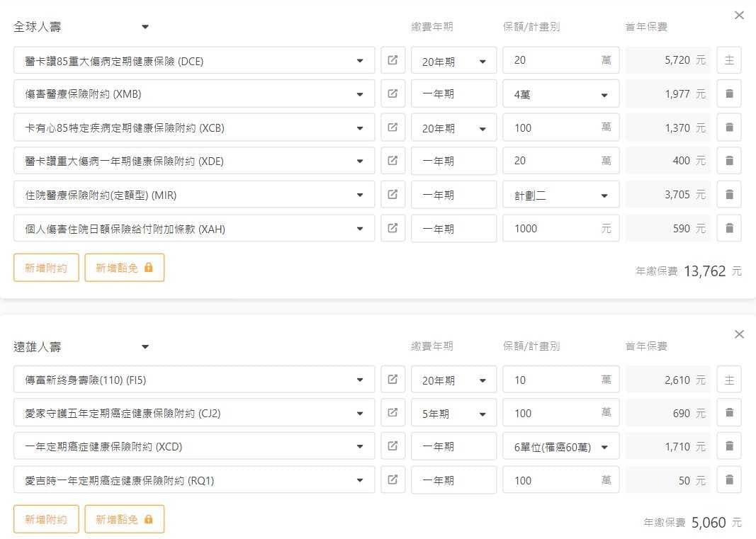Open external link for 卡有心85 (XCB)
The image size is (756, 539).
[393, 127]
